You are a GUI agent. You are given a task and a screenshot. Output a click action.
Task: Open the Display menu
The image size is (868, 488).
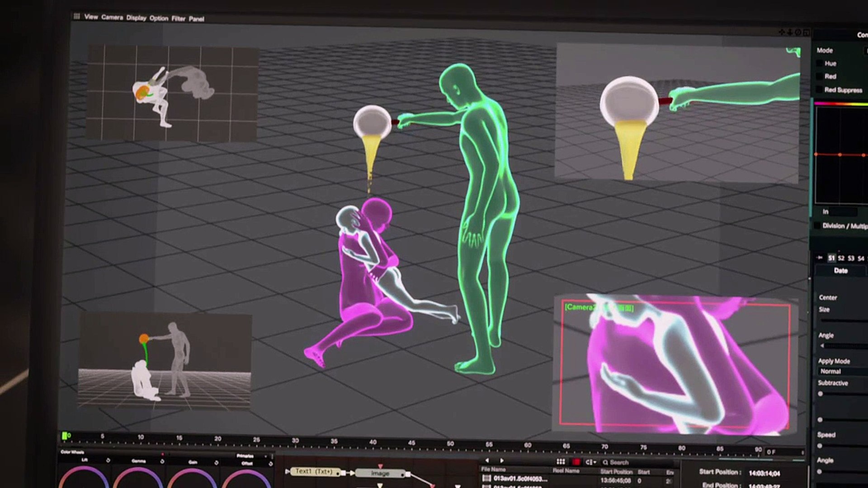[x=136, y=18]
